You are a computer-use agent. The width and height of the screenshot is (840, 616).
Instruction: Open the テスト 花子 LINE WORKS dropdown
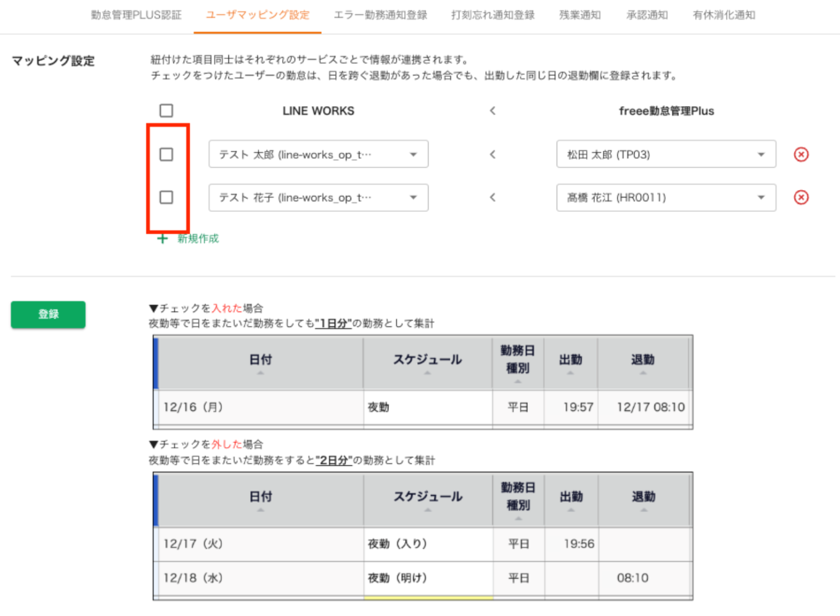click(x=319, y=198)
